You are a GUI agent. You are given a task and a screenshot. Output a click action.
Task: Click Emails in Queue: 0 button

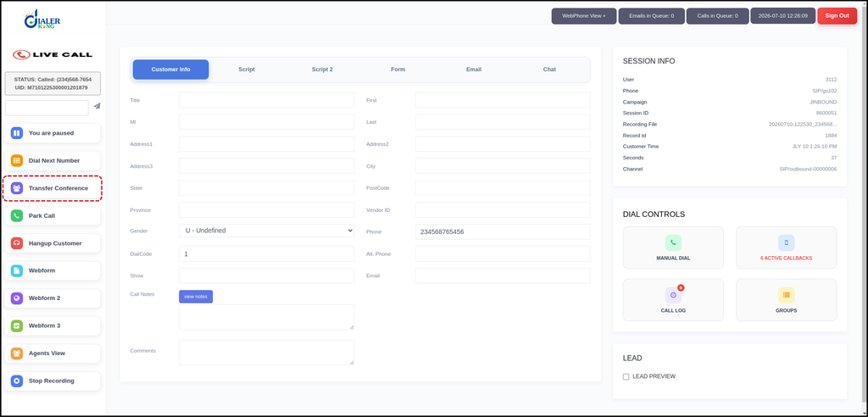point(652,16)
